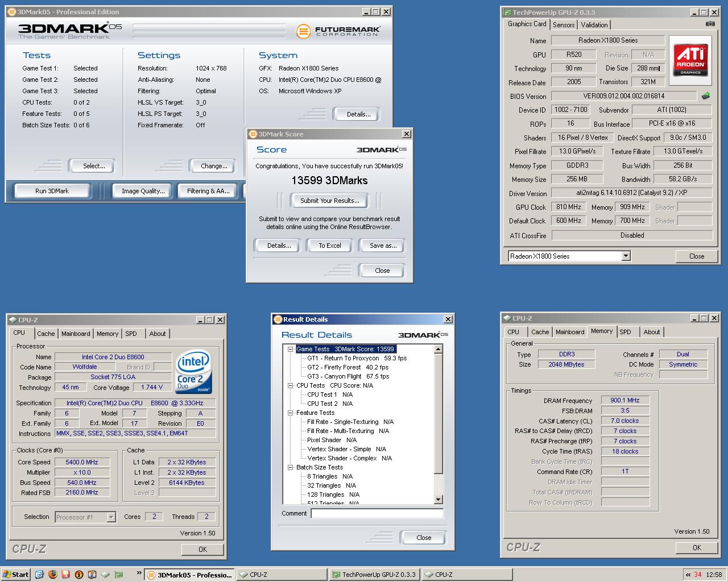Click Submit Your Results button
The image size is (728, 582).
(330, 201)
